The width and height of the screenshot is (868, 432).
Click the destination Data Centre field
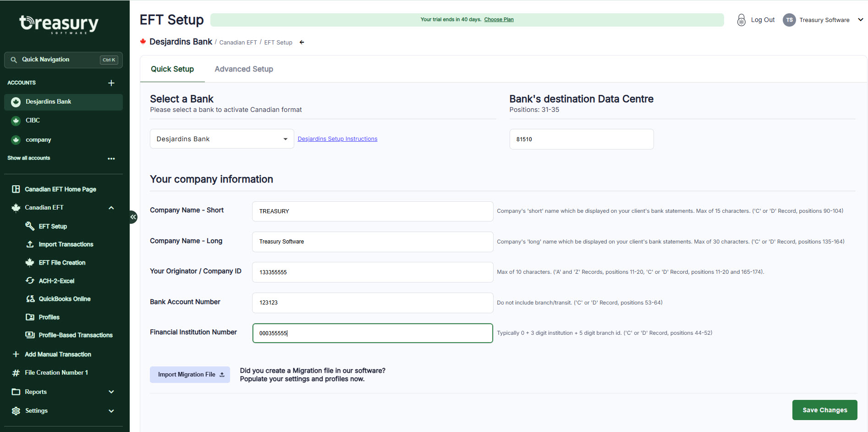tap(582, 139)
